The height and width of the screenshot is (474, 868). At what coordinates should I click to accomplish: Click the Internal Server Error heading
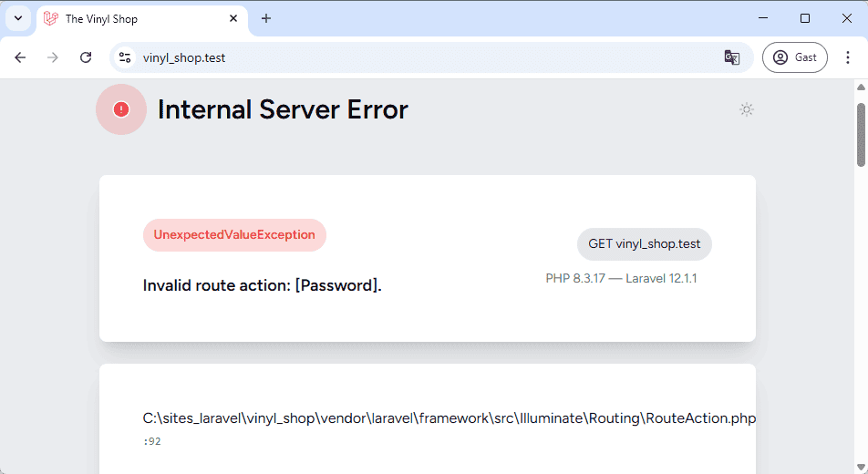pos(283,109)
